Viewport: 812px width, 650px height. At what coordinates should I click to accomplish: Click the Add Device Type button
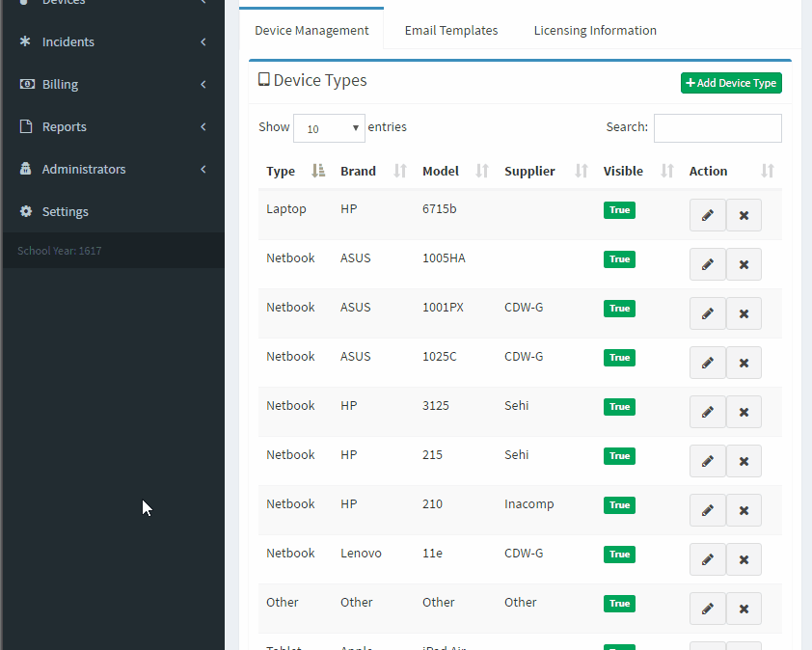(731, 83)
